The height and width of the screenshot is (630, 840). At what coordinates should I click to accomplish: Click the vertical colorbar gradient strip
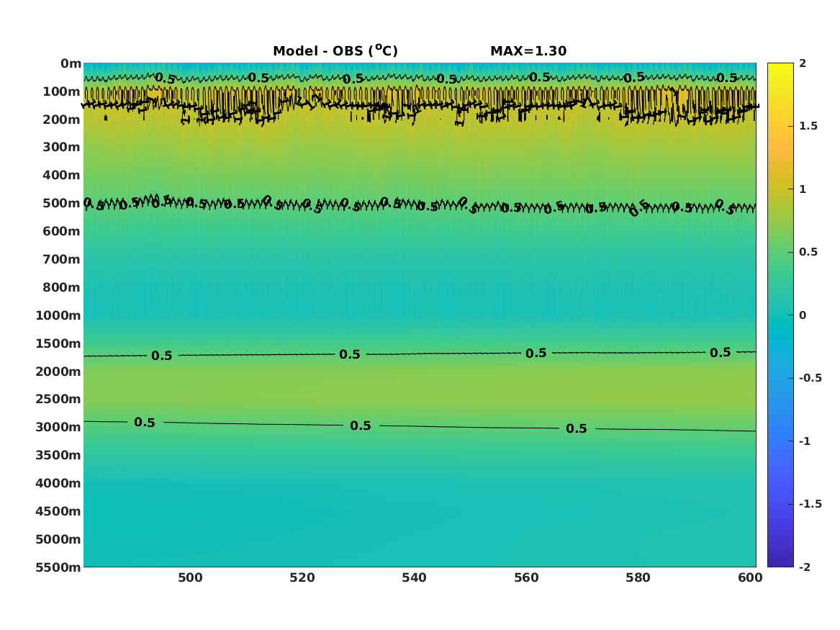[x=780, y=315]
